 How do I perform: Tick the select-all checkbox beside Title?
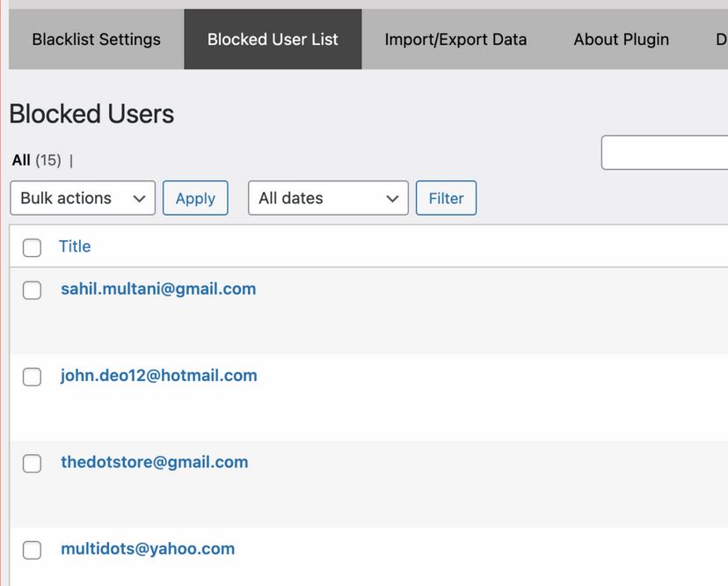tap(32, 247)
